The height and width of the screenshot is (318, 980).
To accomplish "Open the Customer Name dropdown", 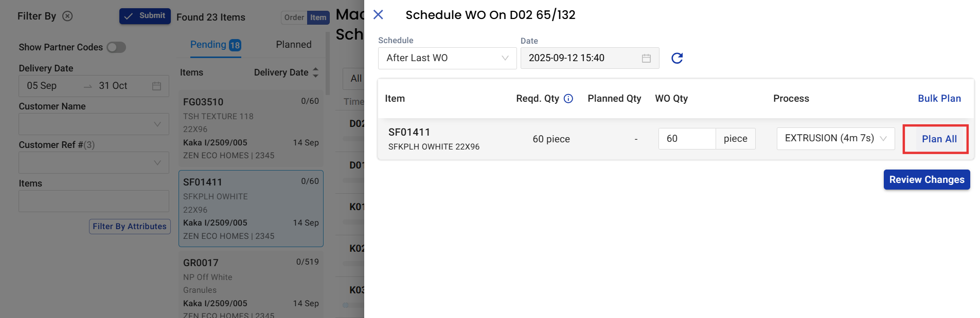I will (x=94, y=124).
